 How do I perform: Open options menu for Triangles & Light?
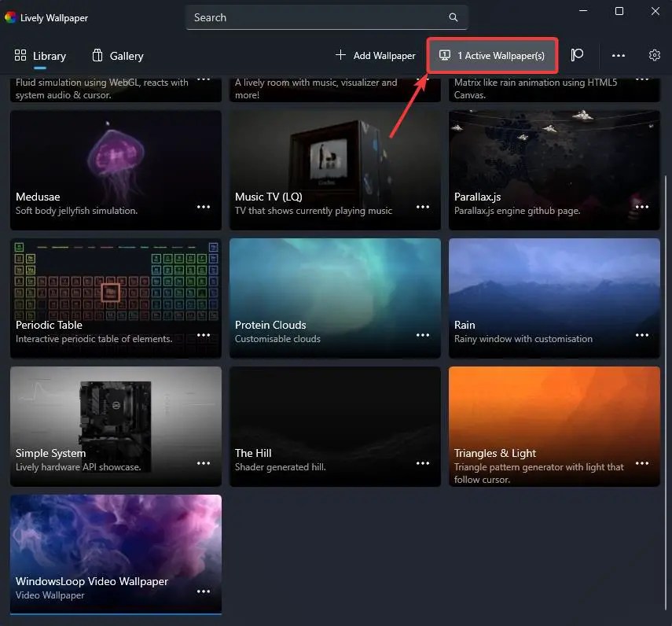[x=641, y=463]
